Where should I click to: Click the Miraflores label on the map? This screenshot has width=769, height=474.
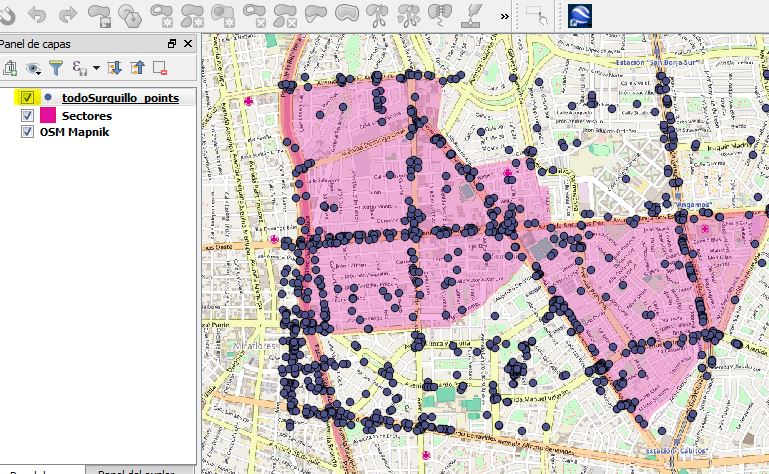tap(254, 346)
